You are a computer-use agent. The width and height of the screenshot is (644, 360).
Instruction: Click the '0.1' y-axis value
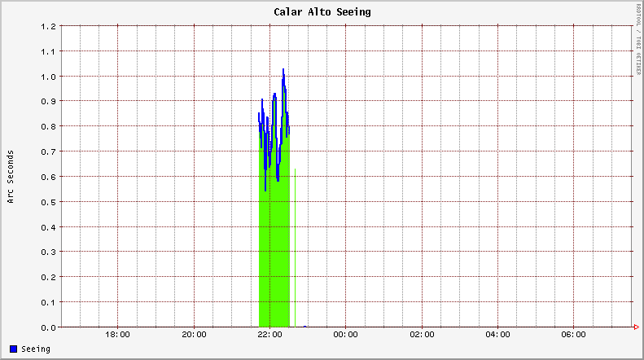point(48,302)
